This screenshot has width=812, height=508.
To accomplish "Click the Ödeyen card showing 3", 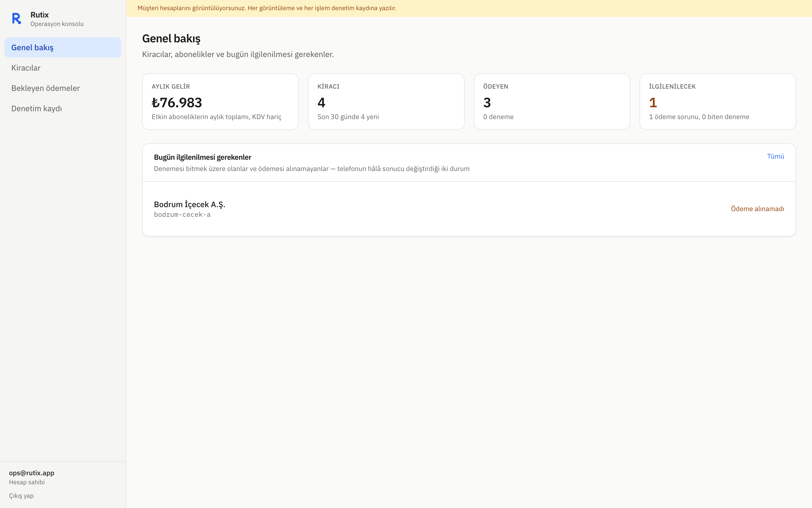I will tap(552, 102).
